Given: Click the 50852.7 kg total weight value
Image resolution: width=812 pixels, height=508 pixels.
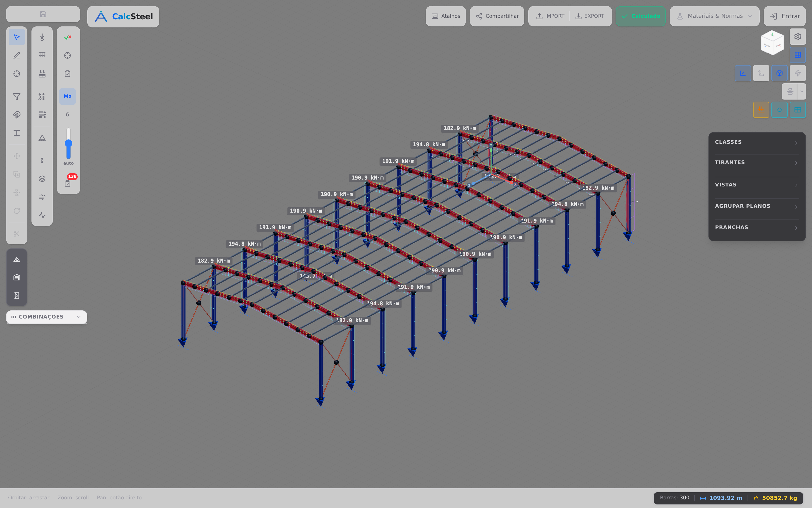Looking at the screenshot, I should pos(780,498).
